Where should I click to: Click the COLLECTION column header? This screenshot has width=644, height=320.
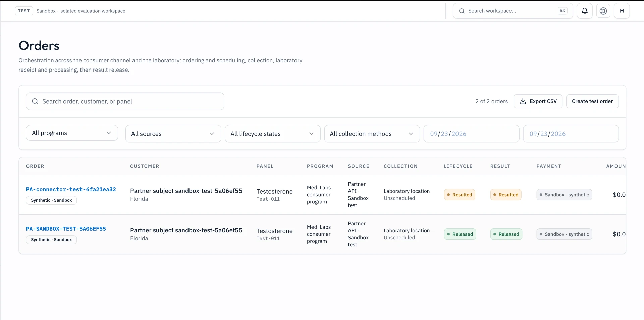[x=400, y=166]
